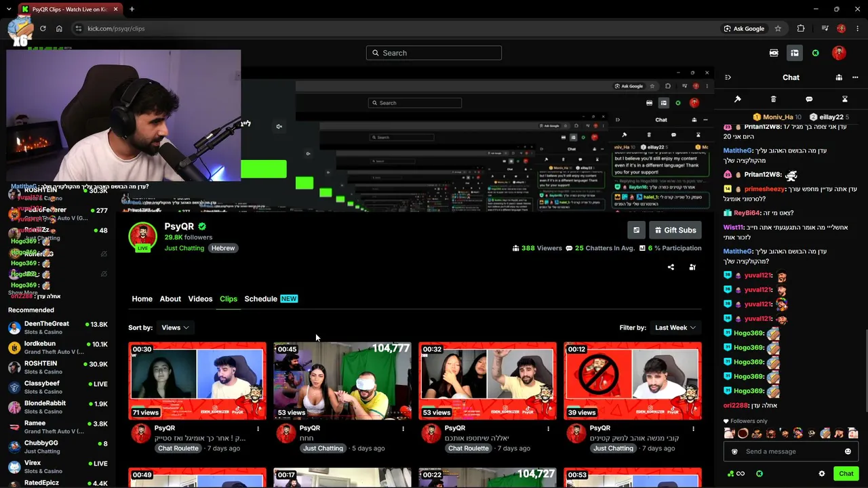The image size is (868, 488).
Task: Click the green Chat send button
Action: tap(846, 474)
